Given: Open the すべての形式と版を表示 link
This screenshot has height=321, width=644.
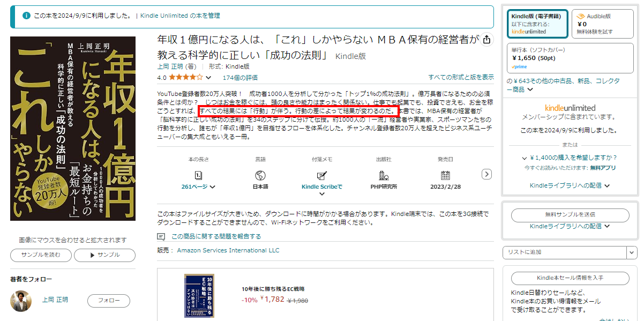Looking at the screenshot, I should [x=461, y=77].
